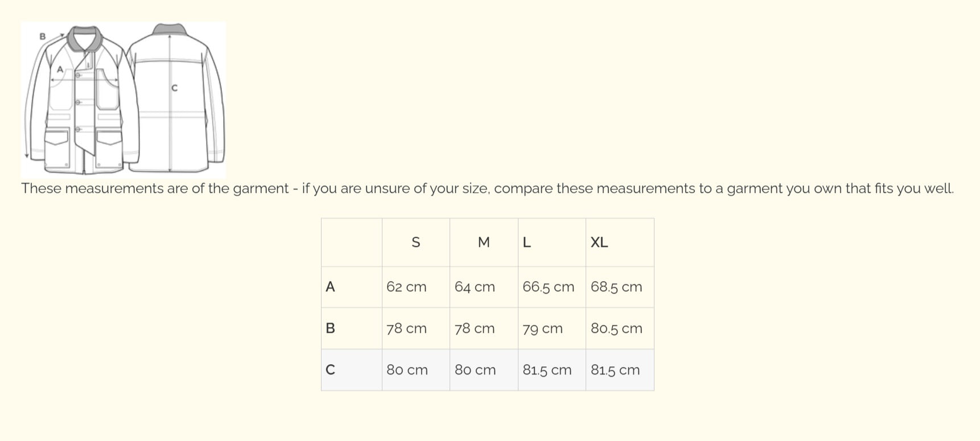This screenshot has height=441, width=980.
Task: Click the 68.5 cm cell
Action: [616, 287]
